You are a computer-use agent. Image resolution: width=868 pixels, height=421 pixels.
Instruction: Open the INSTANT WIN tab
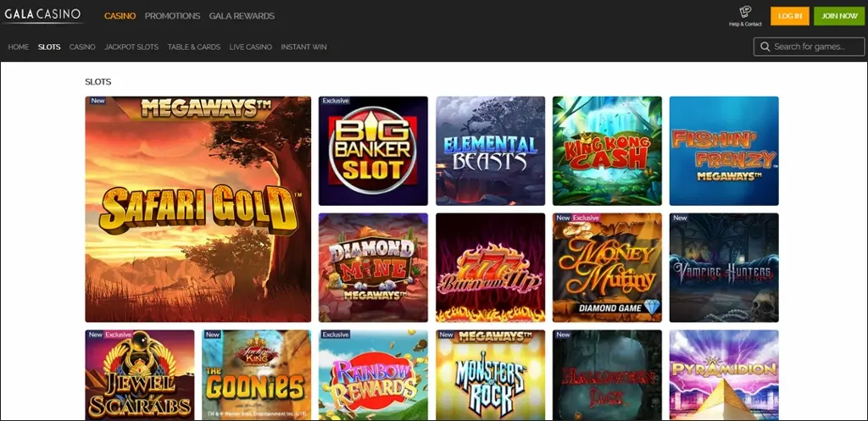(304, 47)
